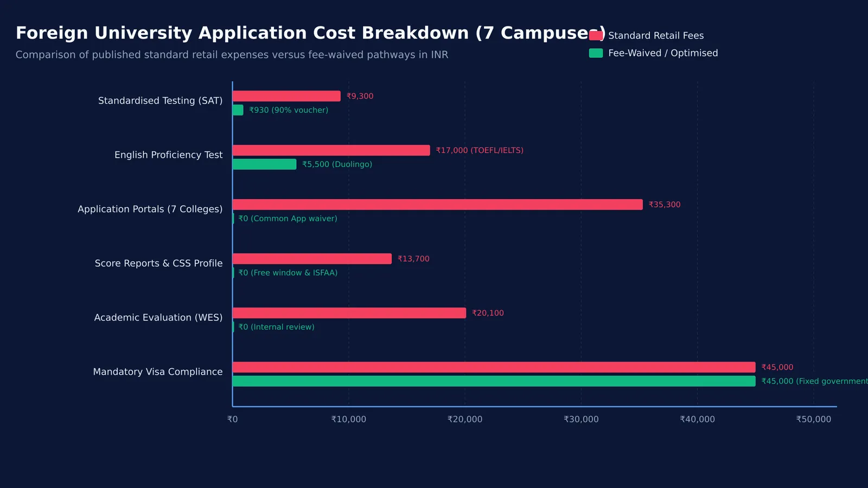868x488 pixels.
Task: Click the red SAT standard fee bar
Action: click(286, 96)
